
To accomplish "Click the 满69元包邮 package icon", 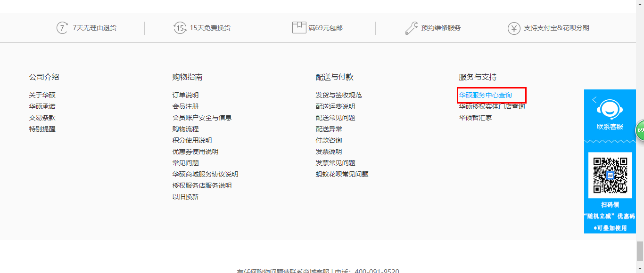I will (298, 27).
